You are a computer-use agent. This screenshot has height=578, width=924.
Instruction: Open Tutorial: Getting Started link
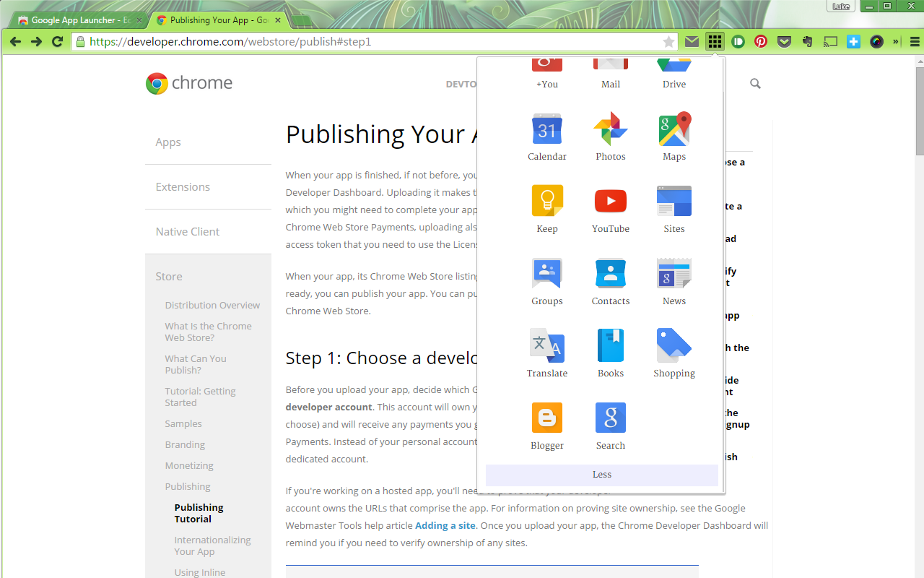click(x=200, y=397)
